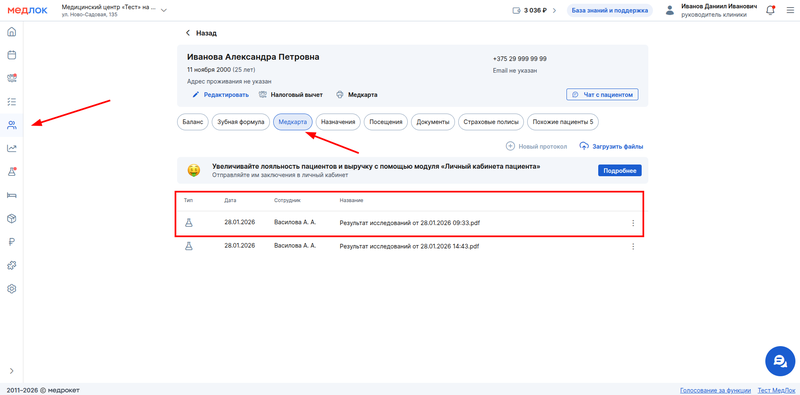Open Тест МедЛок footer link

[x=776, y=390]
